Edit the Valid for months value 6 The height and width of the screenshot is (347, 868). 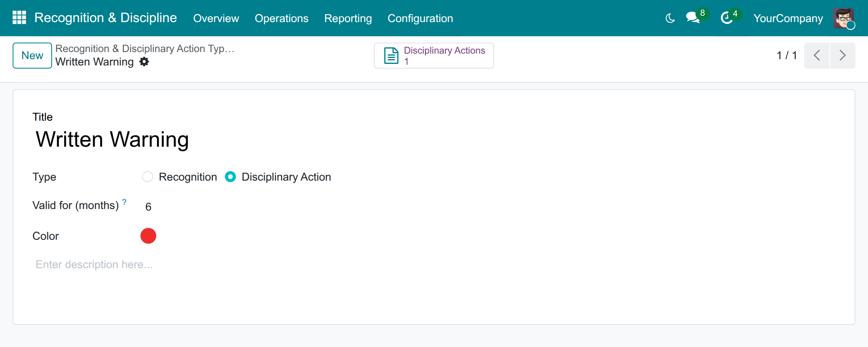click(148, 207)
